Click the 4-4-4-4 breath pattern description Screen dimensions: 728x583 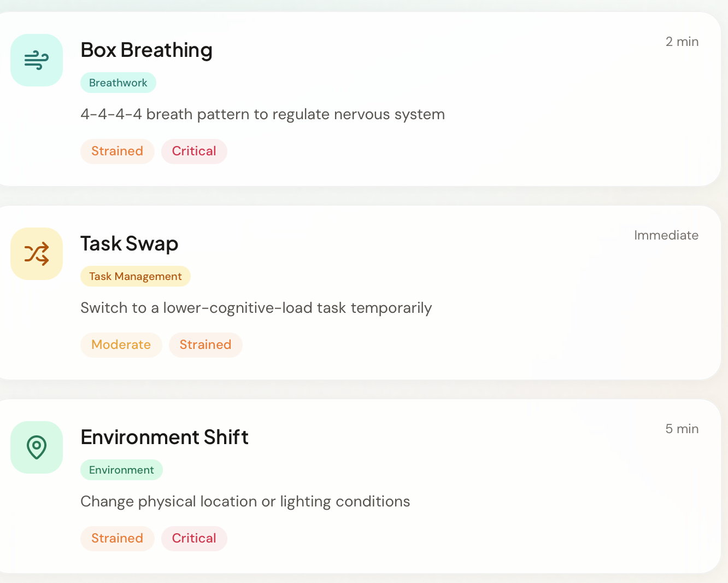point(262,115)
